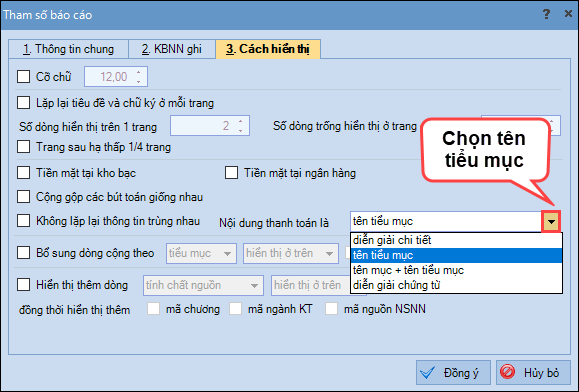Screen dimensions: 579x392
Task: Close the Tham số báo cáo dialog
Action: pyautogui.click(x=568, y=14)
